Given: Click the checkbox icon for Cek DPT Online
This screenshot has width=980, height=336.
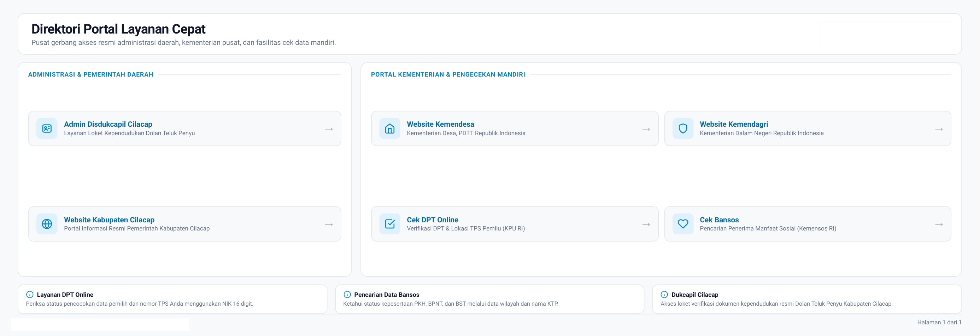Looking at the screenshot, I should pyautogui.click(x=389, y=224).
